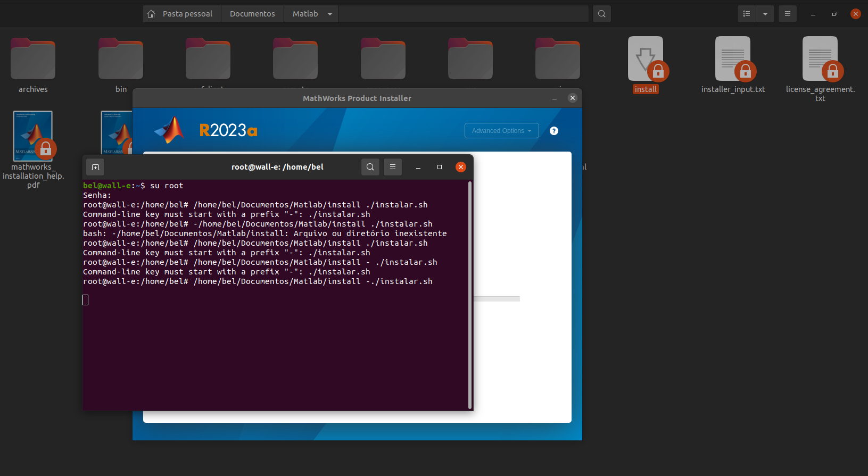Click the terminal vertical scrollbar
Viewport: 868px width, 476px height.
(x=470, y=295)
